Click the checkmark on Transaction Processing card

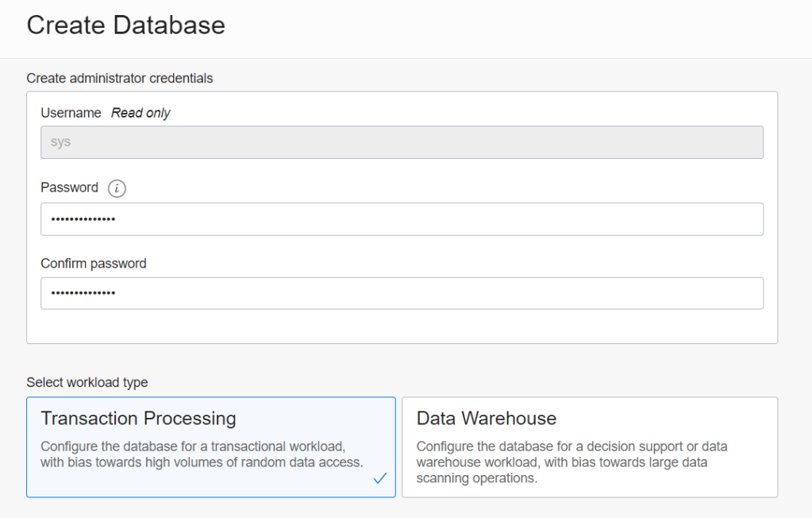[x=379, y=478]
